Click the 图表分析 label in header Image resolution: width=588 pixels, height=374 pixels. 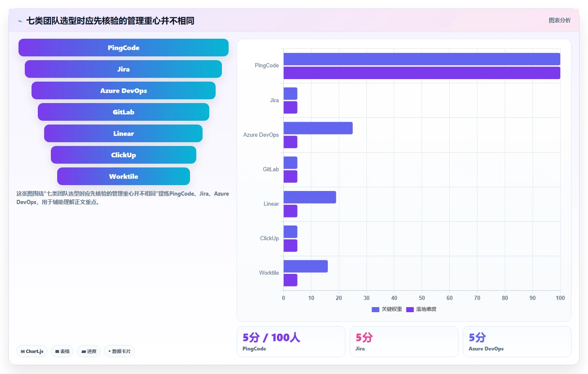(559, 20)
